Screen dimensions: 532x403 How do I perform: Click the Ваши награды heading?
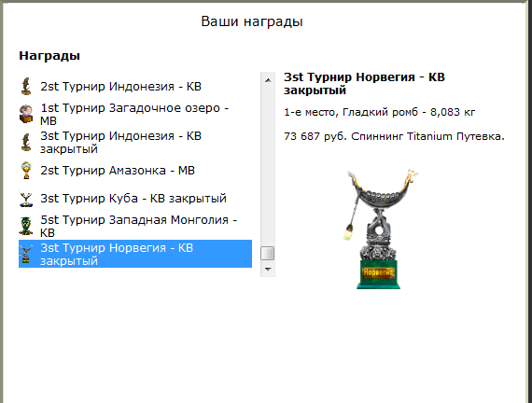(252, 21)
